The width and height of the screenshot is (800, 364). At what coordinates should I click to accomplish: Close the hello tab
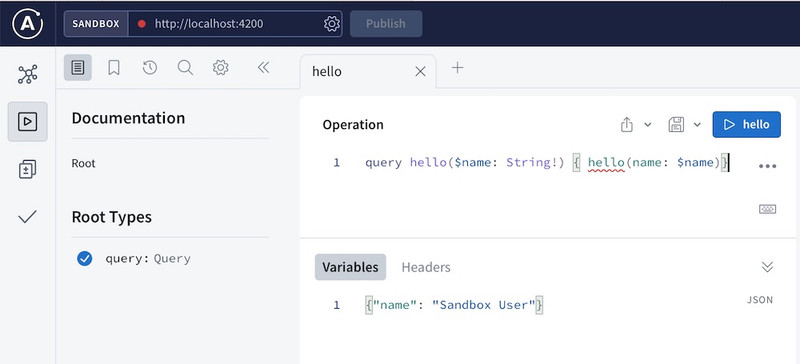click(x=420, y=72)
